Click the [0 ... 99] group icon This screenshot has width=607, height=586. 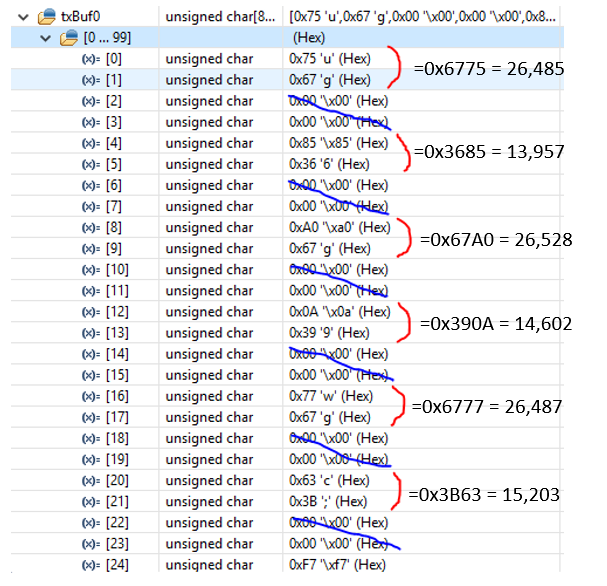[69, 38]
